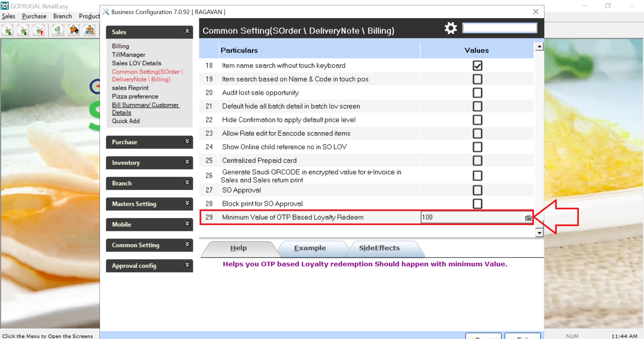Select row text 'SO Approval'
The height and width of the screenshot is (339, 644).
(x=241, y=190)
